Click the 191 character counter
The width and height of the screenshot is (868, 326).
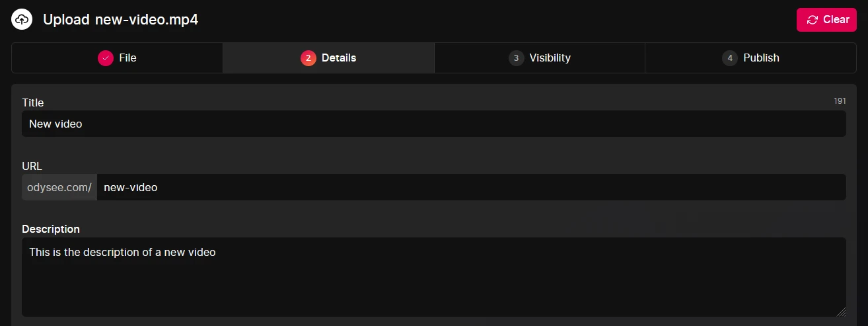pyautogui.click(x=840, y=101)
